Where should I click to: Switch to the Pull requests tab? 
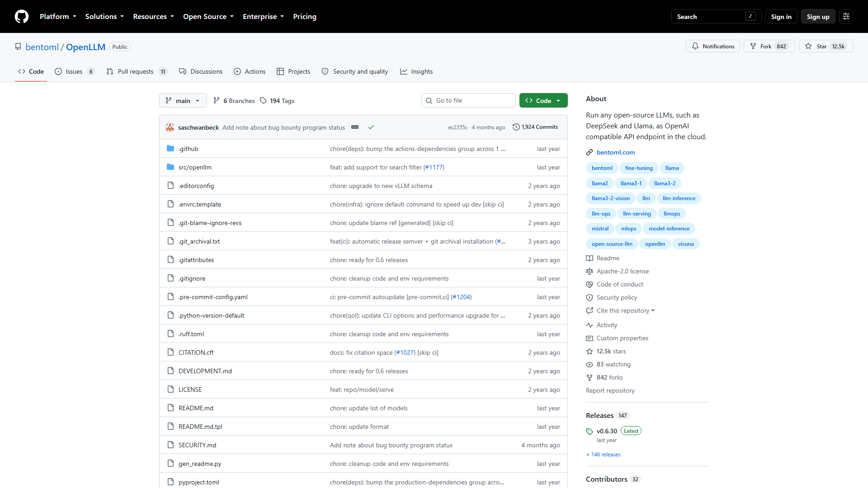tap(137, 72)
